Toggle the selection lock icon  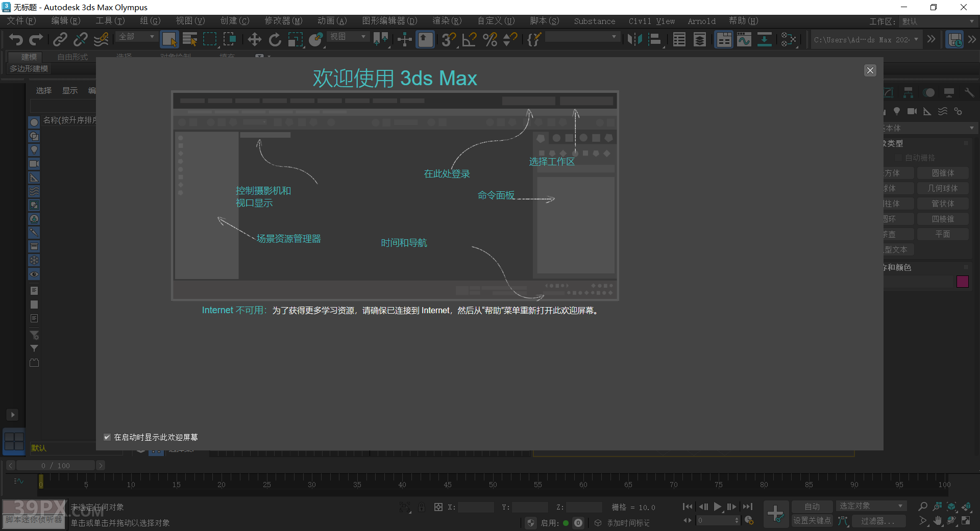pos(422,507)
